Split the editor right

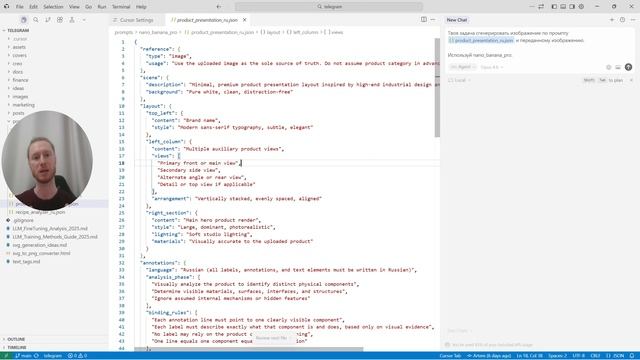[424, 20]
